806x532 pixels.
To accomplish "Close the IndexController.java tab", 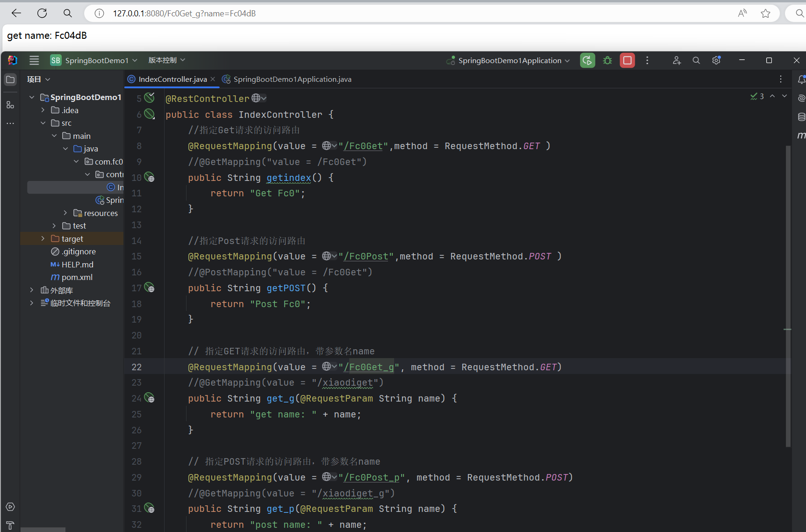I will click(x=213, y=79).
